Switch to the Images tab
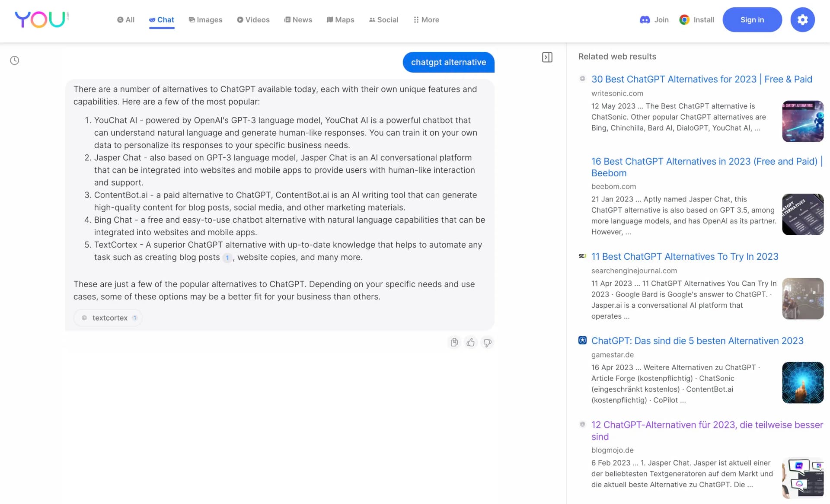The image size is (830, 504). click(206, 19)
